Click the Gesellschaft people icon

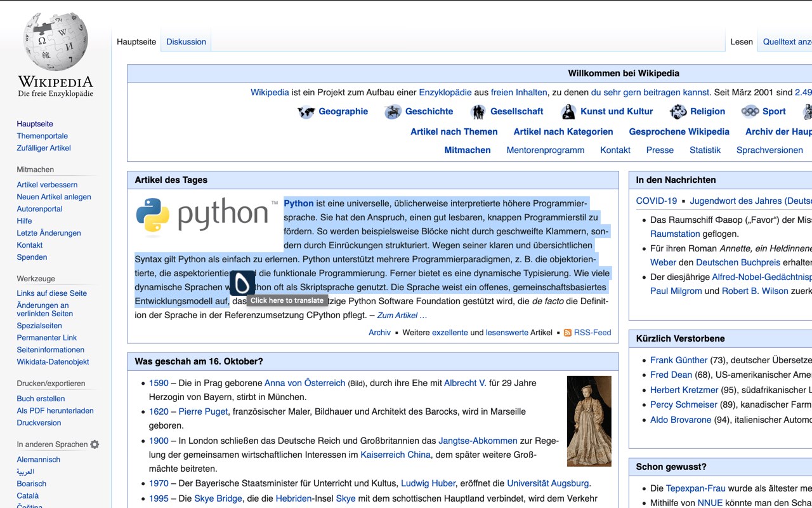[x=478, y=112]
